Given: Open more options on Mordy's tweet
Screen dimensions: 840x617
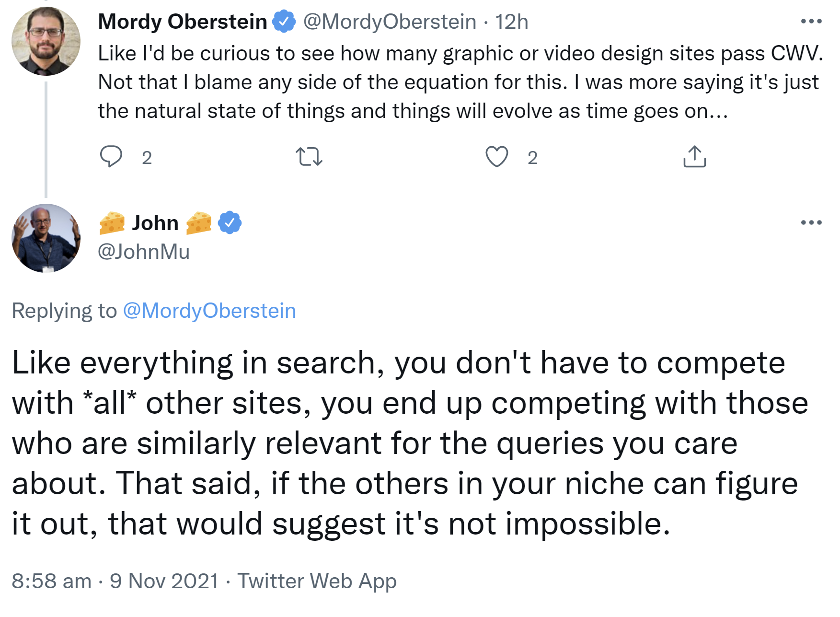Looking at the screenshot, I should tap(811, 22).
